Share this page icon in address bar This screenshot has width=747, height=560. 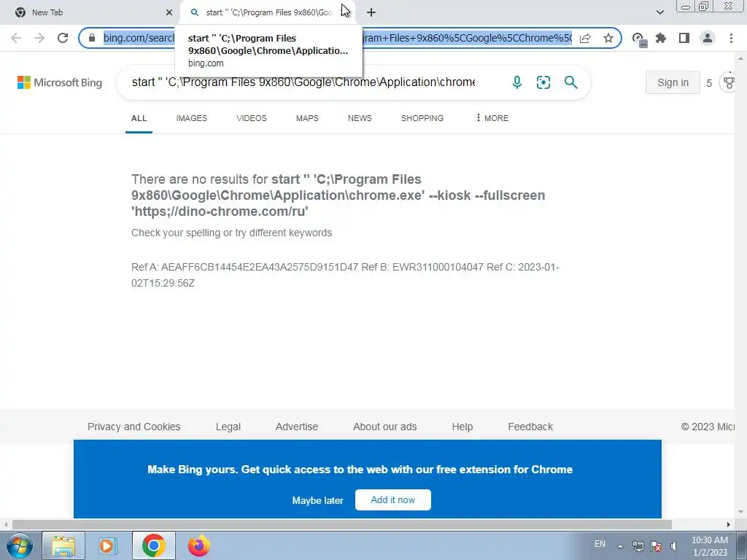586,38
